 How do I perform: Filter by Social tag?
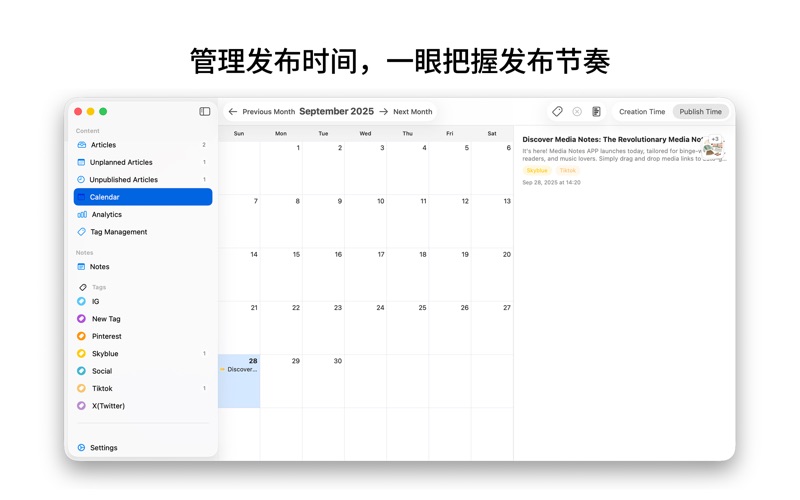pos(143,371)
